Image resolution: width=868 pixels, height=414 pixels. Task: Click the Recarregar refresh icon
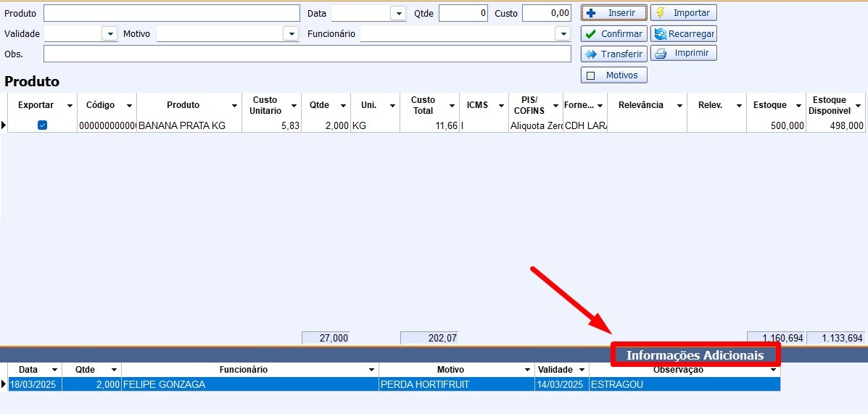[x=659, y=34]
